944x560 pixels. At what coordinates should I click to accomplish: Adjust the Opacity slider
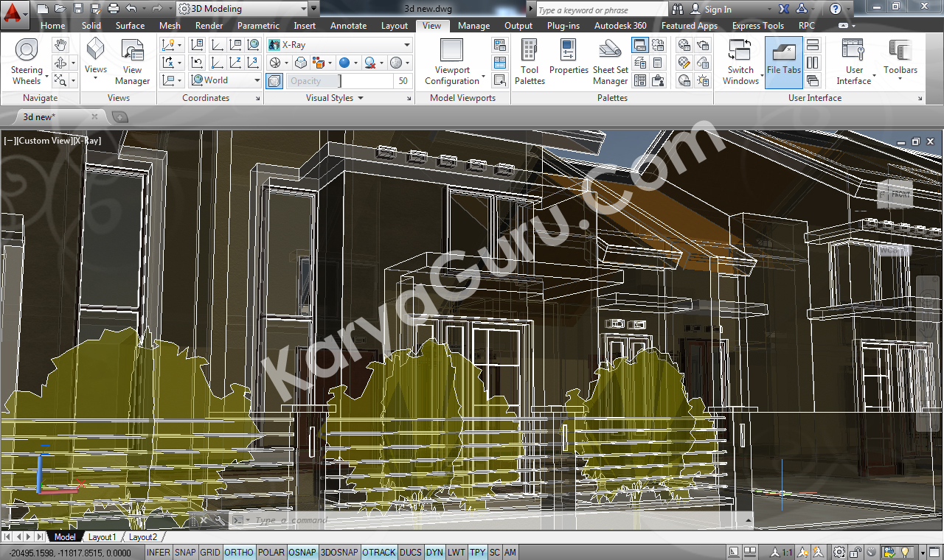click(339, 81)
